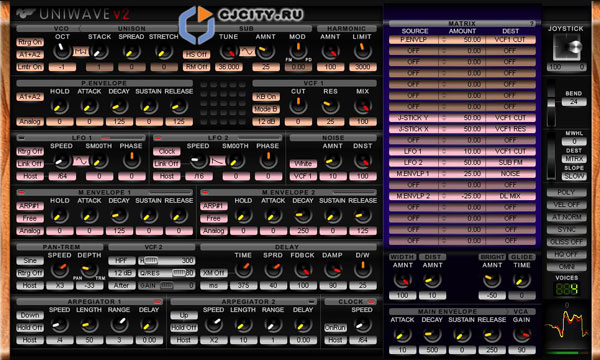Click the SLOW slope button
600x360 pixels.
[574, 176]
